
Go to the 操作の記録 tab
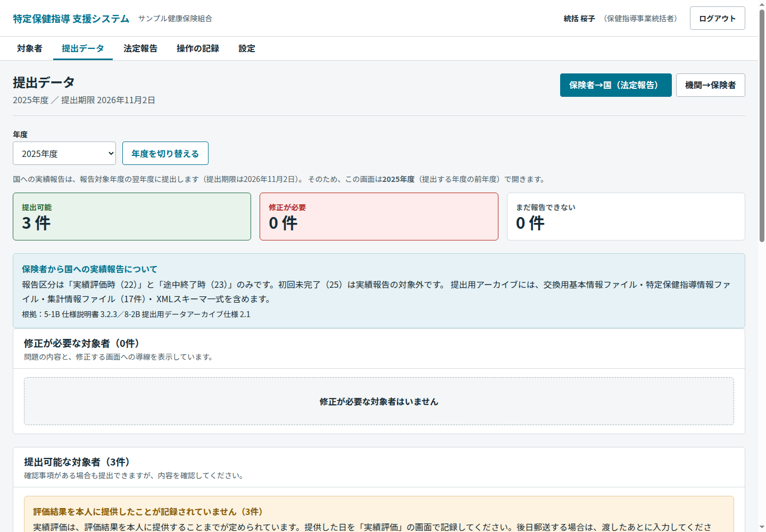coord(198,48)
